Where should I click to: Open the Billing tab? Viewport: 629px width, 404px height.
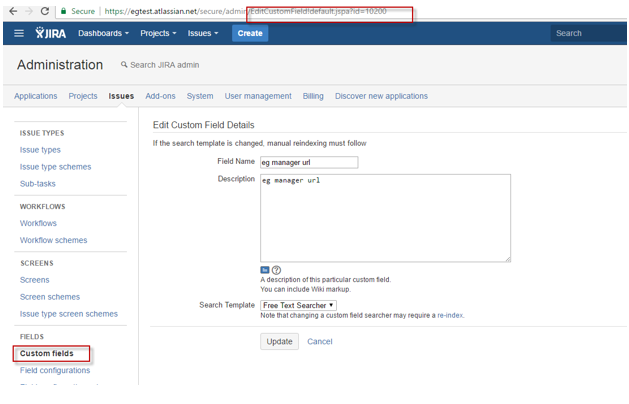(x=313, y=96)
